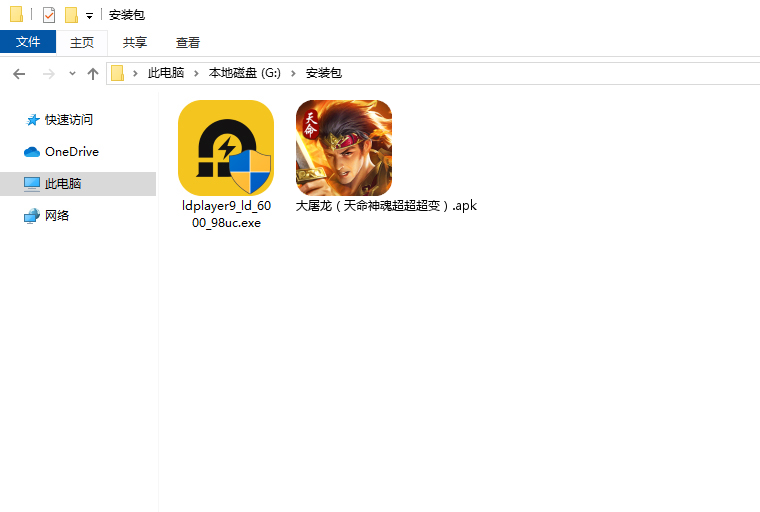Image resolution: width=760 pixels, height=512 pixels.
Task: Open the 文件 menu tab
Action: pos(28,42)
